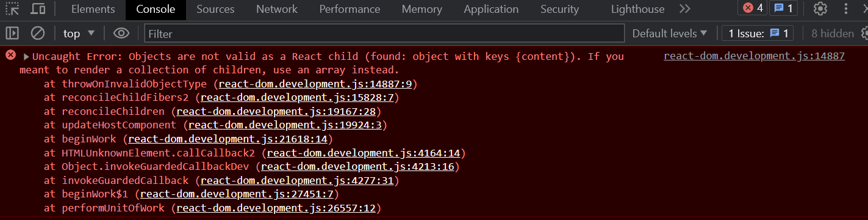868x220 pixels.
Task: Click the 1 Issue button
Action: 758,33
